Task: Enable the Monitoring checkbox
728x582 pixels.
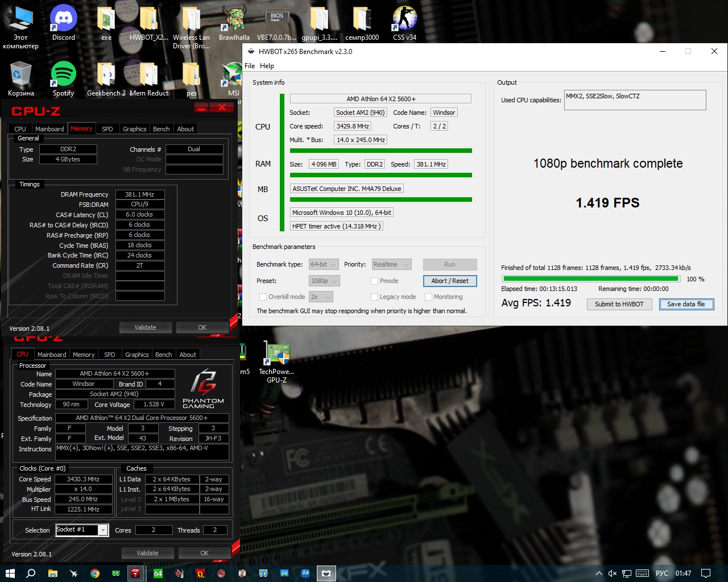Action: (x=428, y=297)
